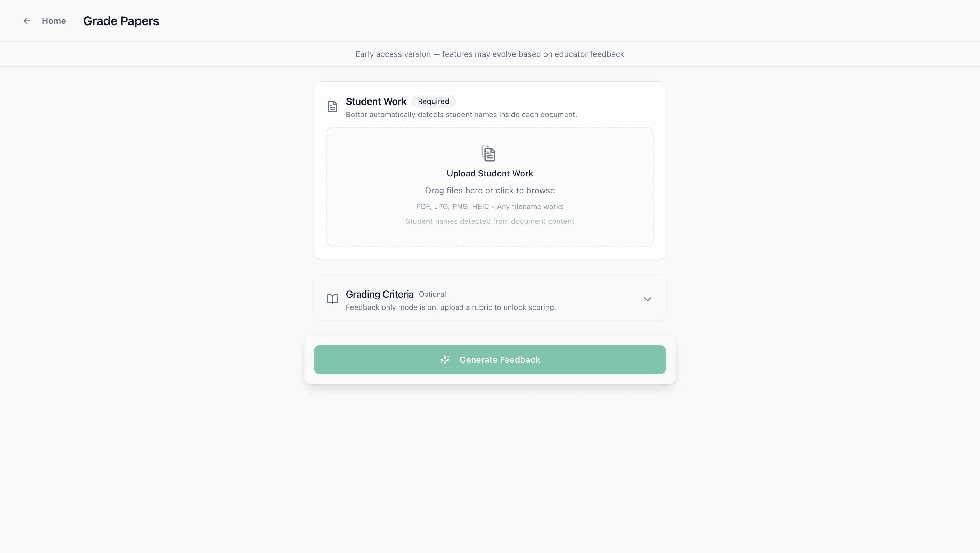Open the Home navigation item
This screenshot has width=980, height=553.
click(54, 21)
